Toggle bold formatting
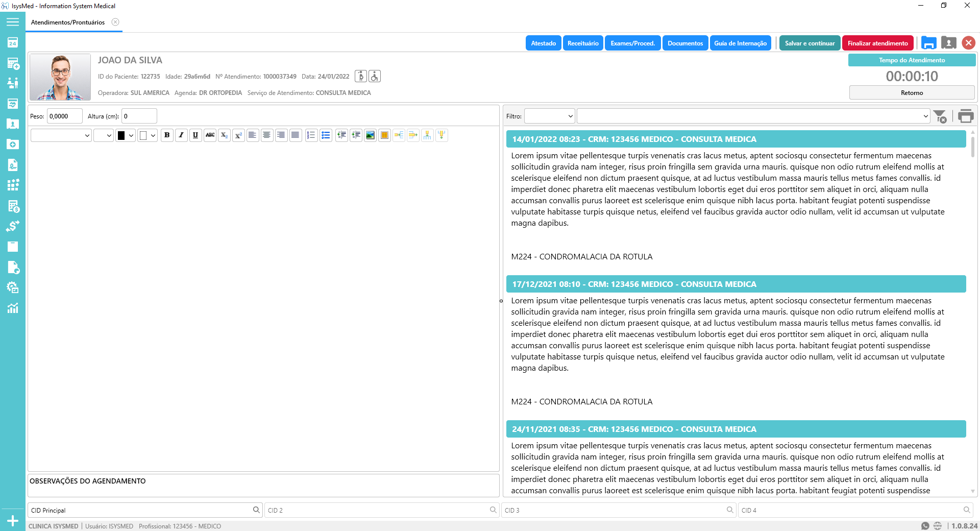 point(167,135)
